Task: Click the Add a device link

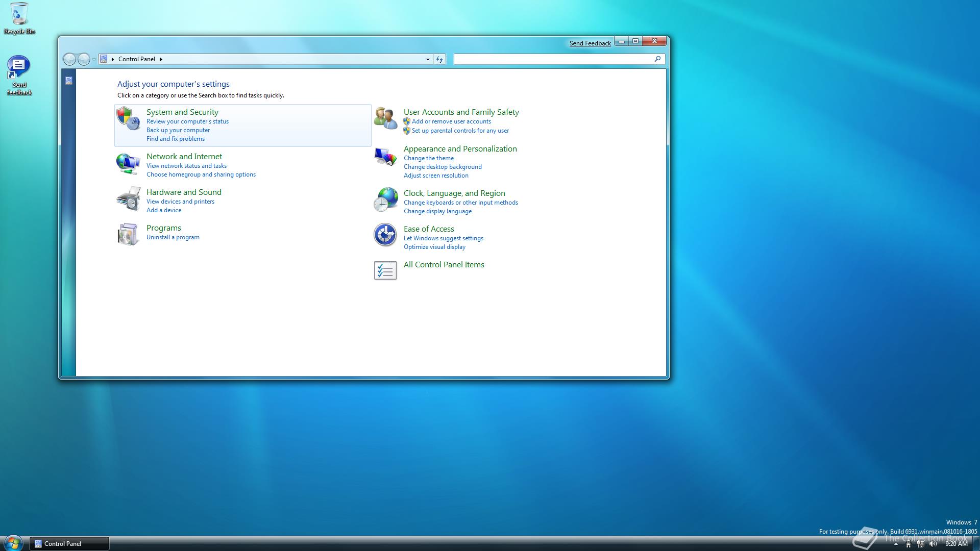Action: tap(164, 210)
